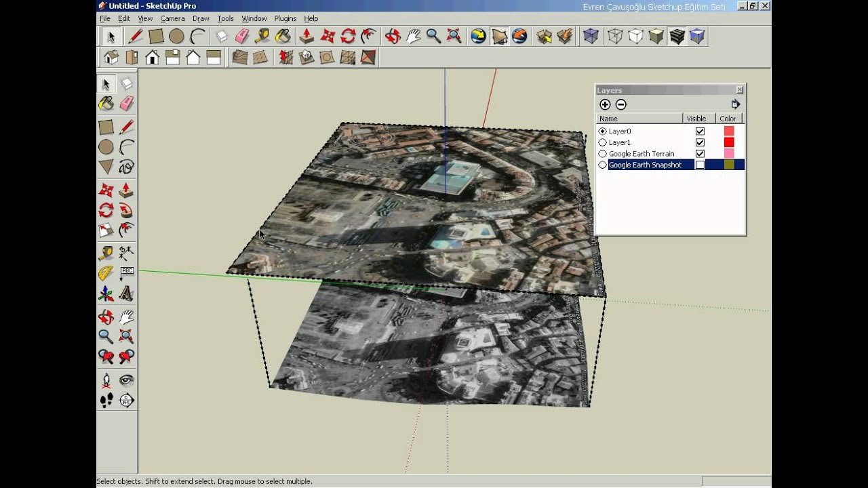The height and width of the screenshot is (488, 868).
Task: Change the Layer1 red color swatch
Action: (729, 142)
